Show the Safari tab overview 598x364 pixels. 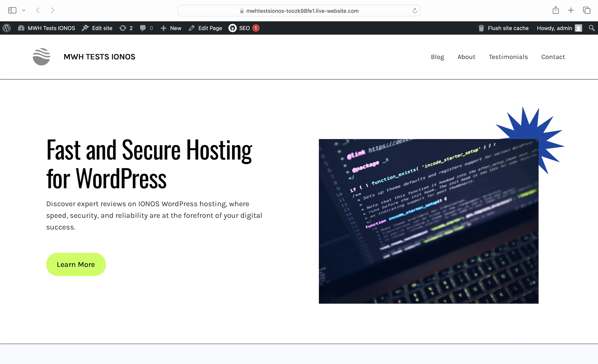[x=587, y=10]
